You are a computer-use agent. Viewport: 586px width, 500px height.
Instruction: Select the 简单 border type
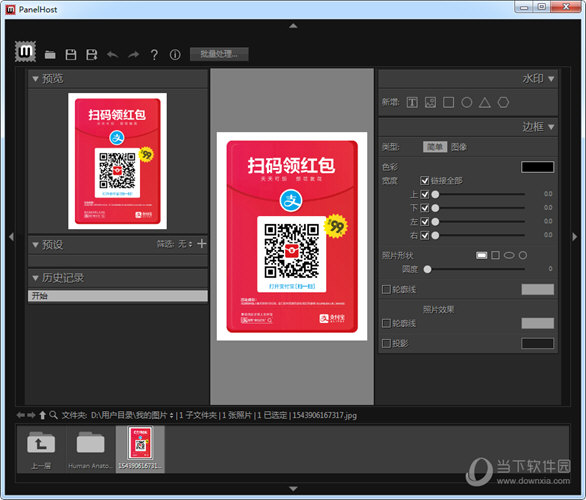click(435, 147)
